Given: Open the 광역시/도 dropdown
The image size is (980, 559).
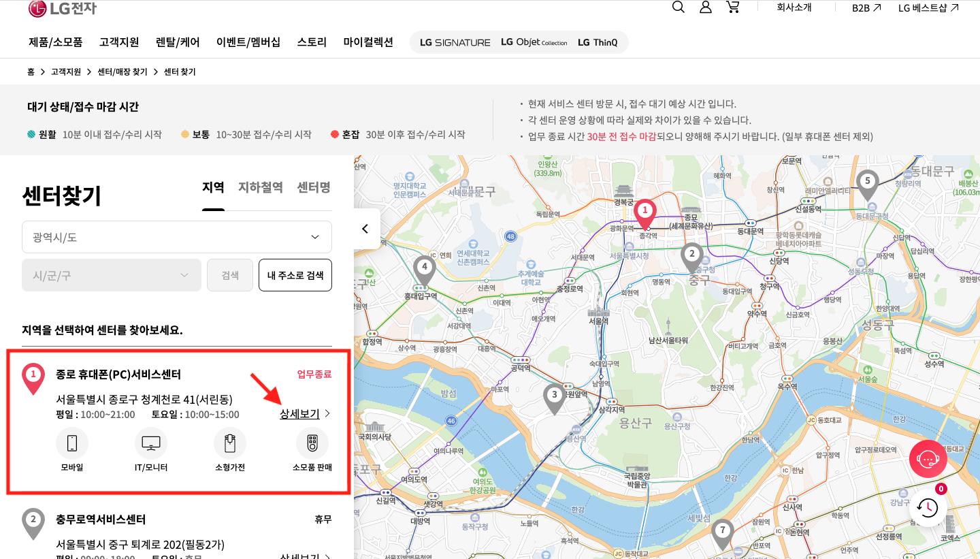Looking at the screenshot, I should 177,236.
